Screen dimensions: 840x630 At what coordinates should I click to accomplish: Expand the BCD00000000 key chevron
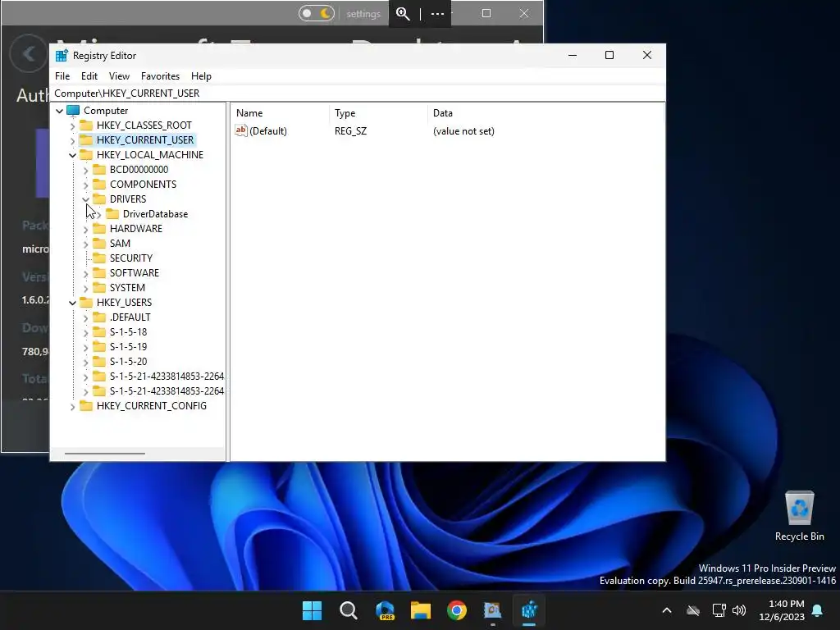pyautogui.click(x=85, y=171)
